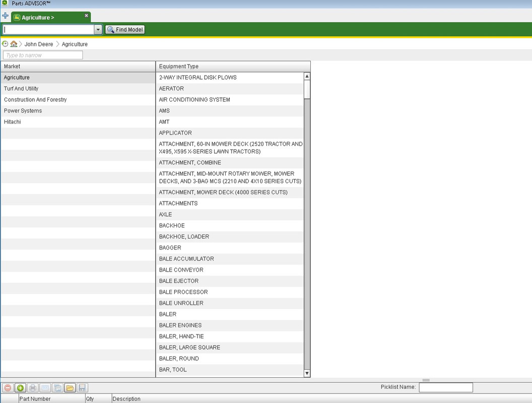The height and width of the screenshot is (403, 532).
Task: Select ATTACHMENT, MOWER DECK (4000 SERIES CUTS)
Action: coord(230,192)
